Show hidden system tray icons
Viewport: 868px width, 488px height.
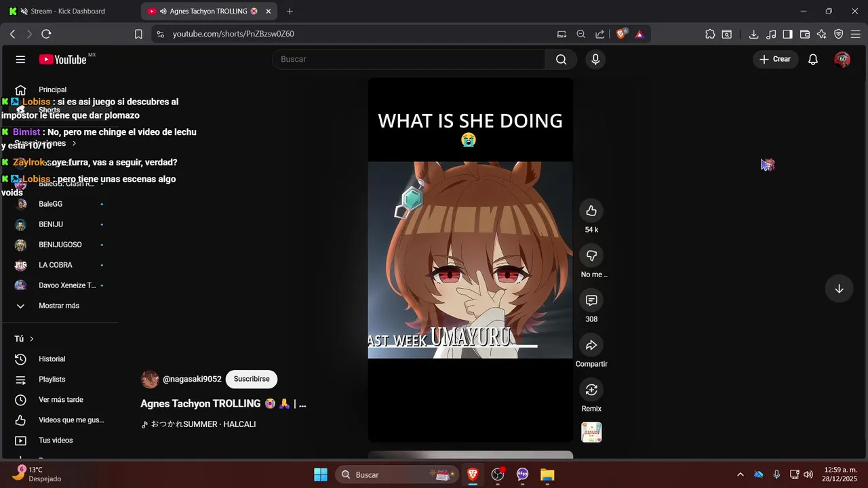740,474
